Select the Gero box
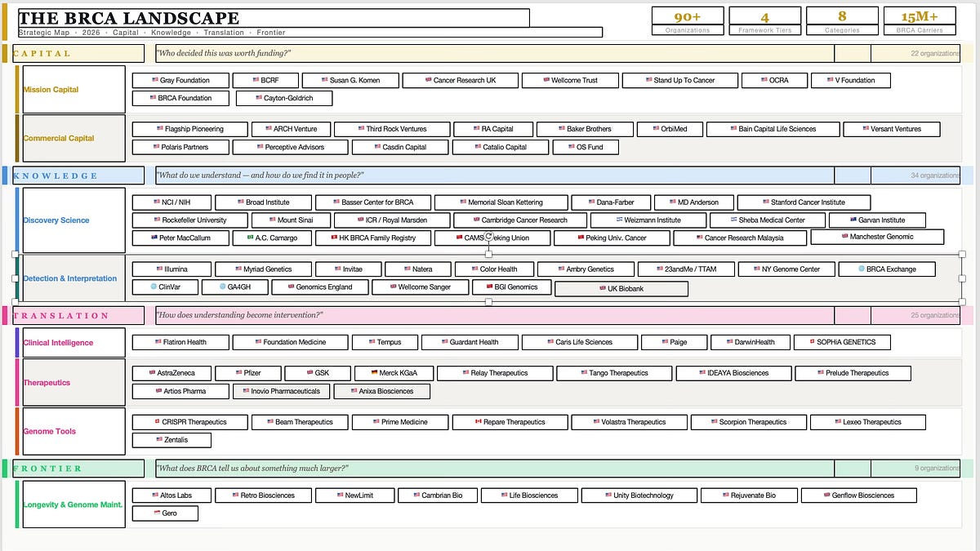The height and width of the screenshot is (551, 980). pos(165,514)
